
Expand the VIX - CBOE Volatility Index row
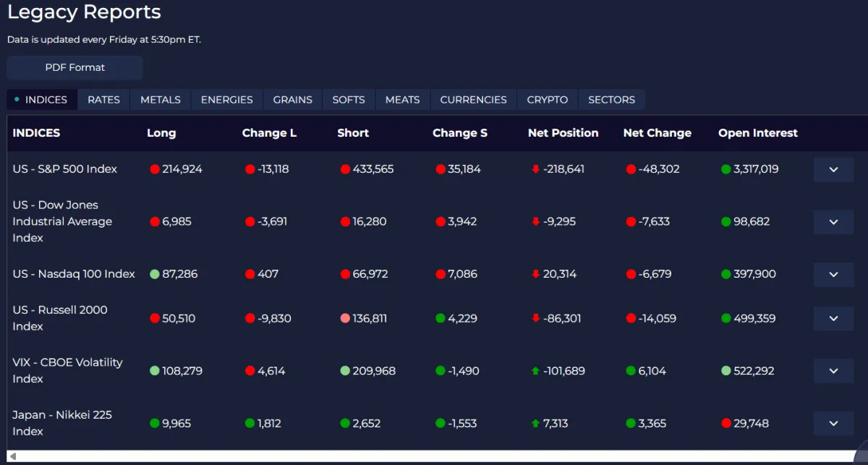833,371
